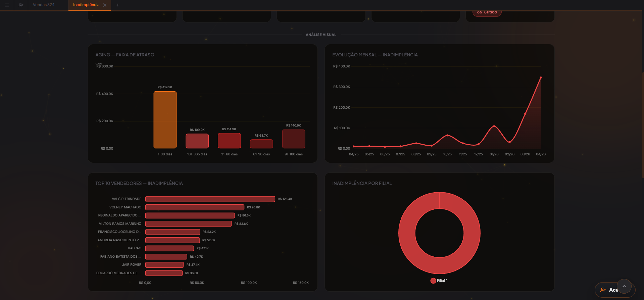Click the "R$ 68.7K" value label
Image resolution: width=644 pixels, height=300 pixels.
261,136
